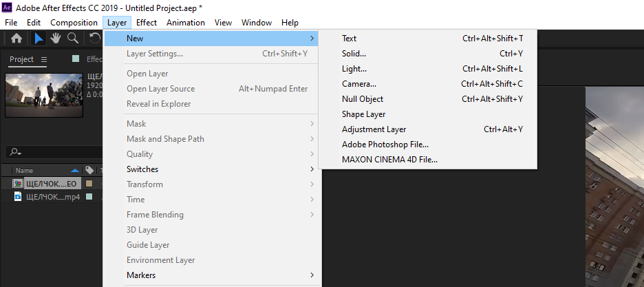The height and width of the screenshot is (287, 644).
Task: Create a new Camera layer
Action: point(427,84)
